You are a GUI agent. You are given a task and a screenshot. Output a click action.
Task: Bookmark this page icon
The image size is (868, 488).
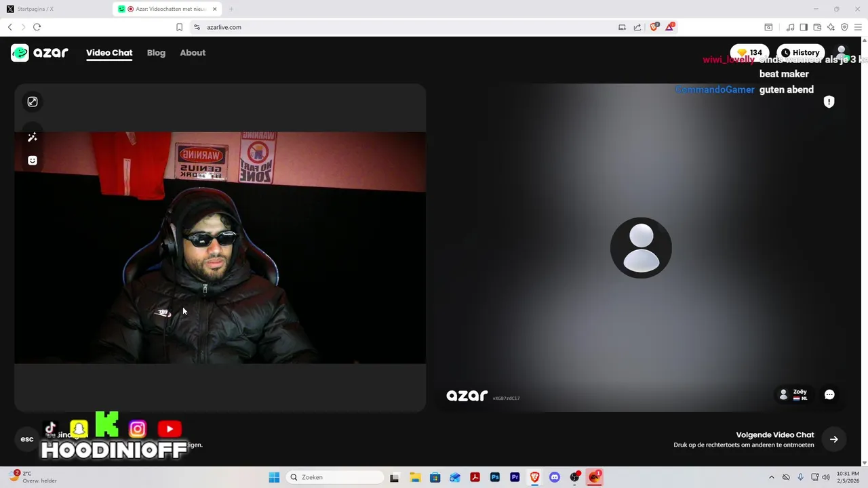pyautogui.click(x=179, y=27)
